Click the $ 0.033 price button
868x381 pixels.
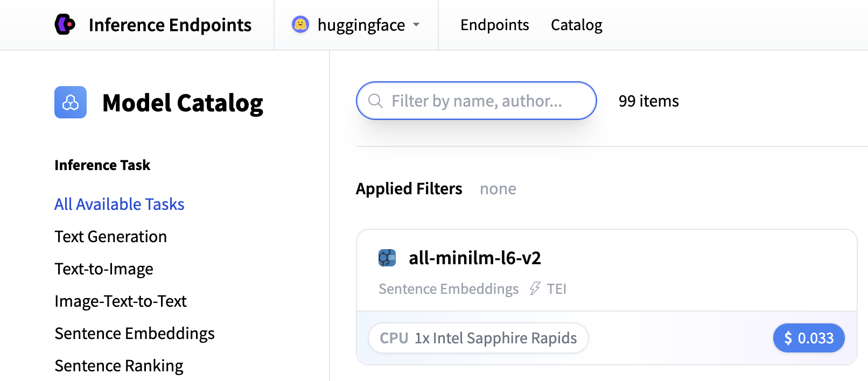pos(808,338)
